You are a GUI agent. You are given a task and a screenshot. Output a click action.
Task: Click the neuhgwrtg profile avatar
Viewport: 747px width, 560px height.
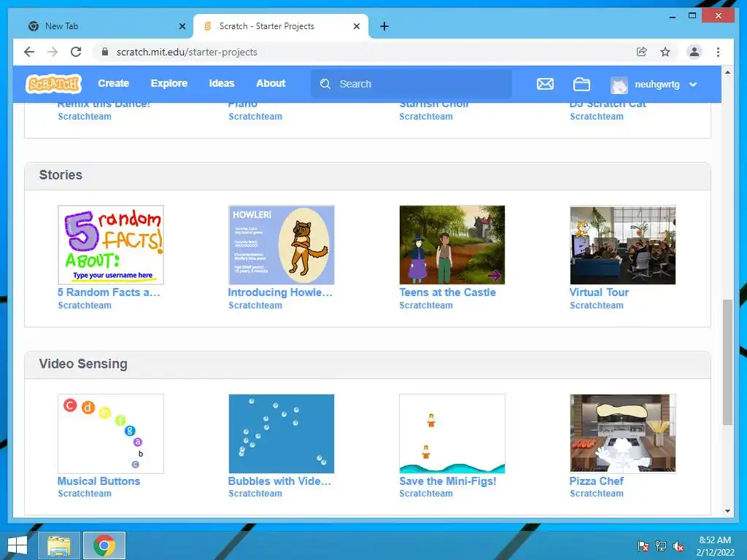(619, 85)
